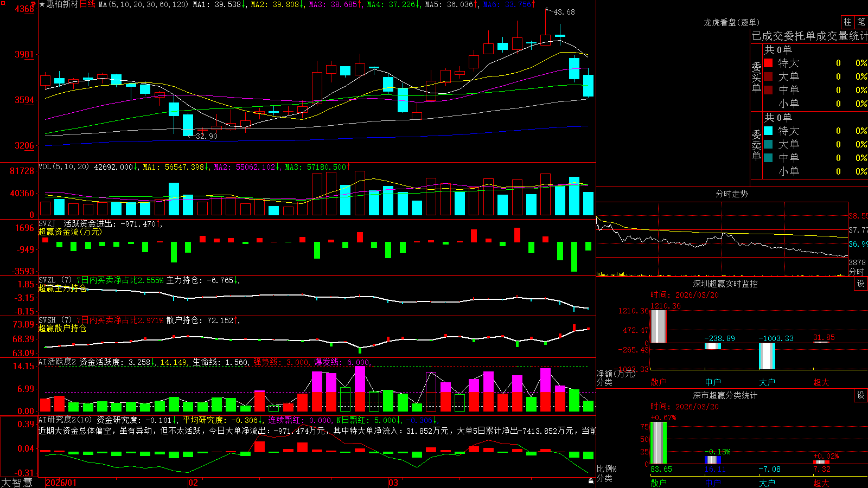Viewport: 868px width, 488px height.
Task: Click the 委买单 vertical label
Action: [756, 78]
